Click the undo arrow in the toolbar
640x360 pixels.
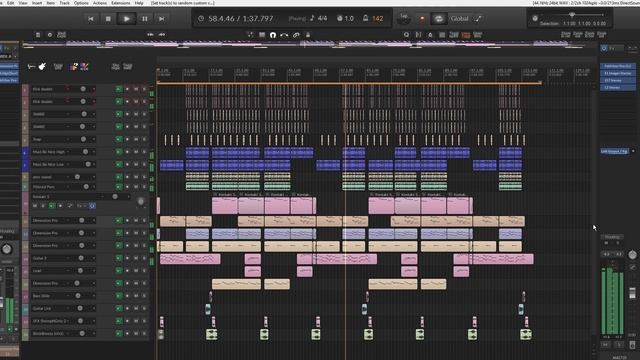150,35
